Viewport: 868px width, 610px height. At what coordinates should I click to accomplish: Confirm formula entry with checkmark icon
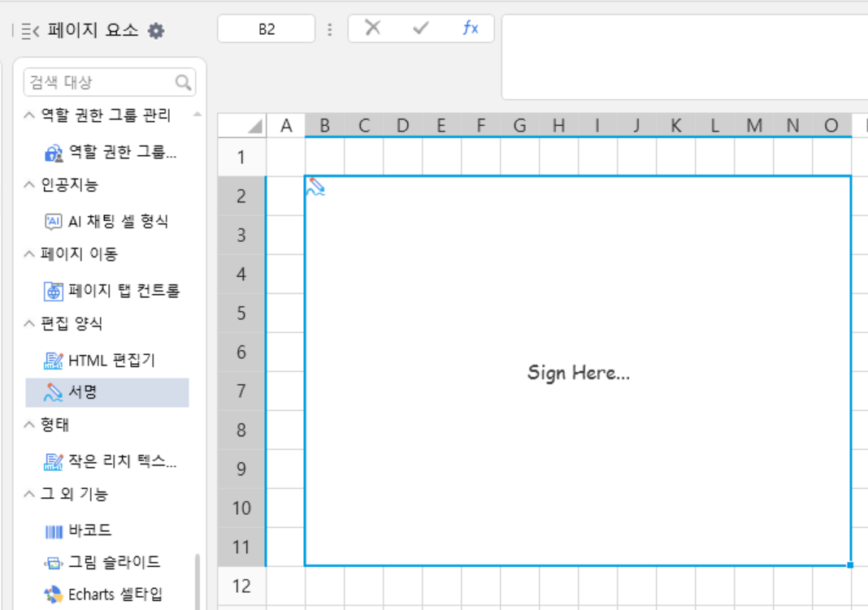pyautogui.click(x=421, y=28)
